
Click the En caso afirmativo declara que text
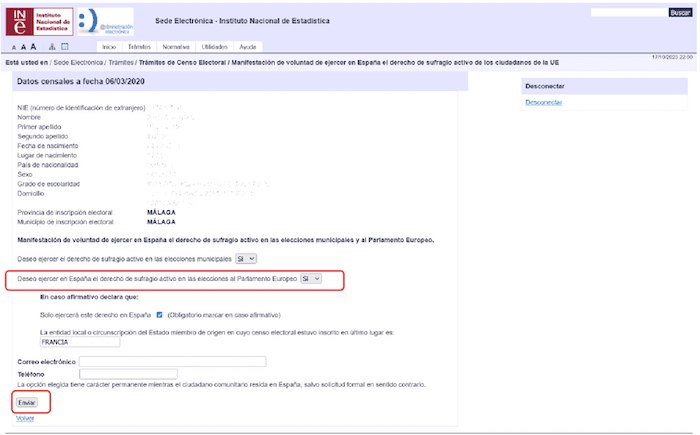coord(89,297)
